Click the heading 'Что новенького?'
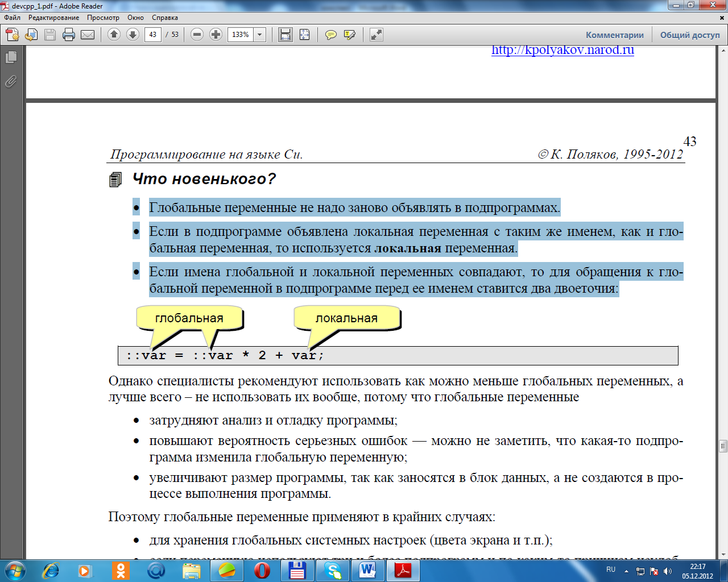This screenshot has height=582, width=728. (204, 179)
